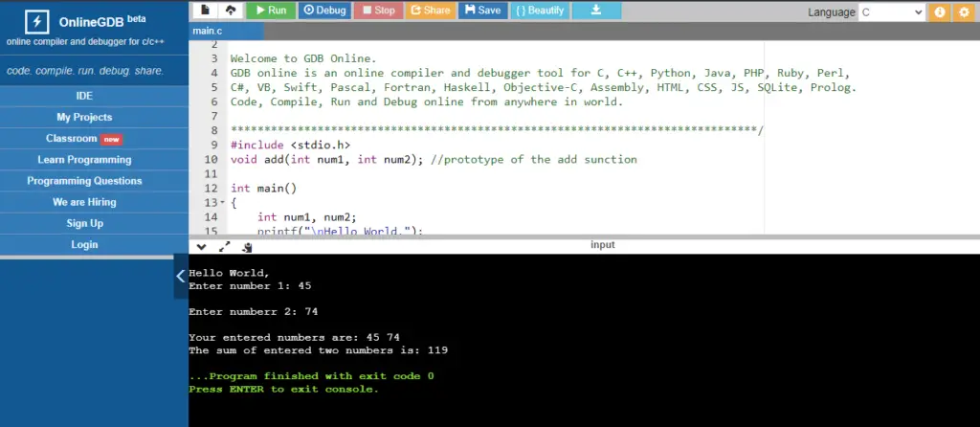The image size is (980, 427).
Task: Open the IDE sidebar item
Action: coord(84,96)
